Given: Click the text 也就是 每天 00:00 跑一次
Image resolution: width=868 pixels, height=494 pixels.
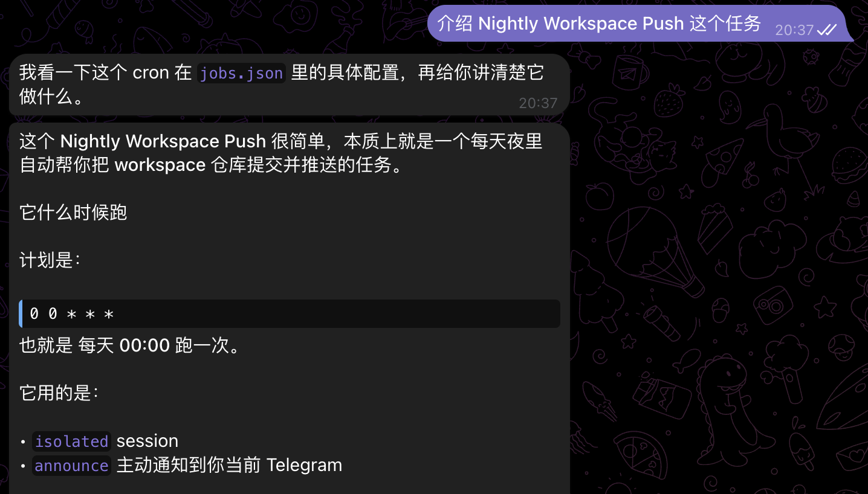Looking at the screenshot, I should coord(130,345).
